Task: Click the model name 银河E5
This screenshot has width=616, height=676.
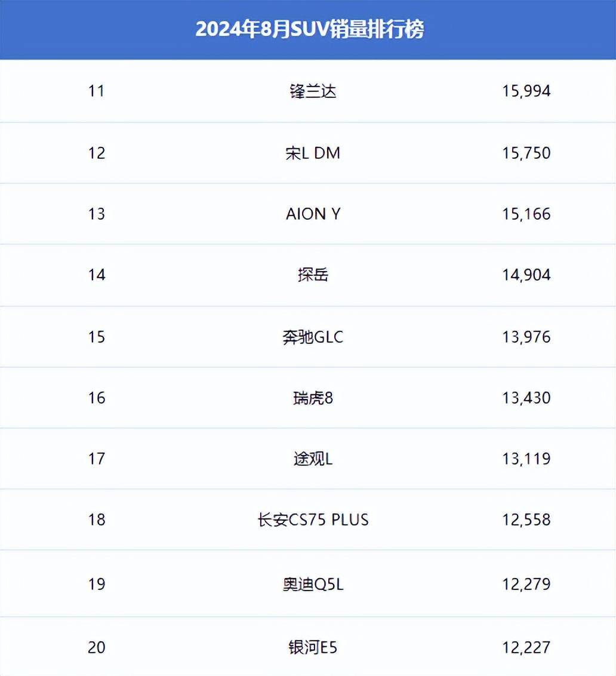Action: 313,647
